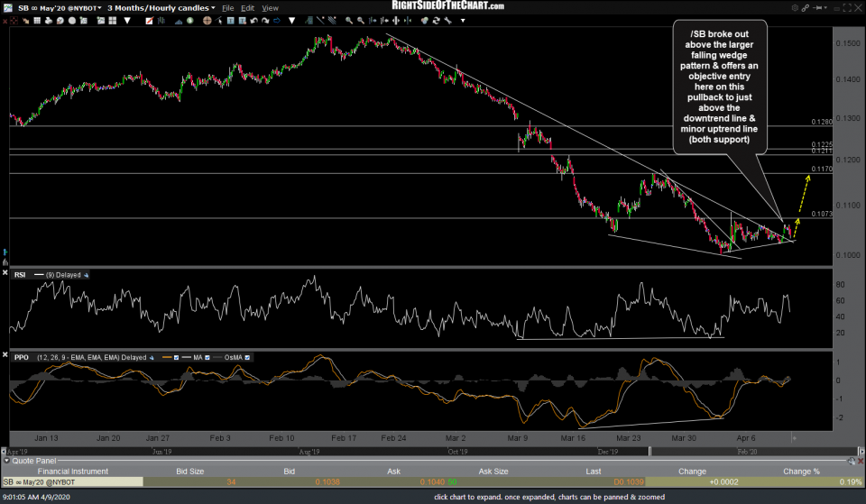Open the View menu
The width and height of the screenshot is (866, 504).
click(270, 7)
